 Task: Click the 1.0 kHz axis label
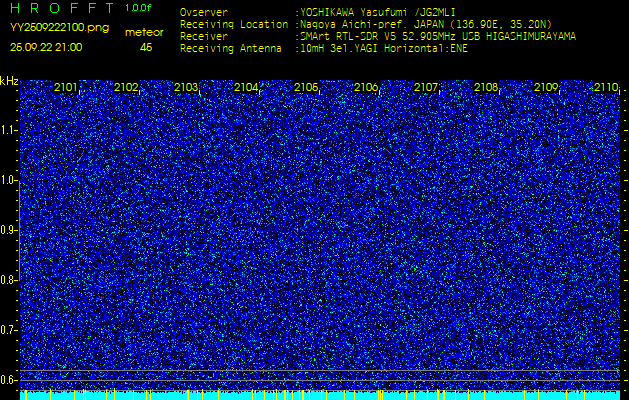point(8,181)
